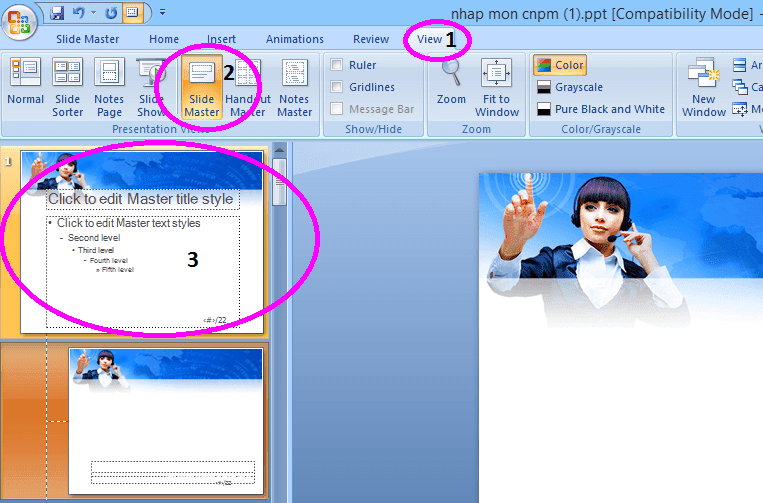
Task: Open a New Window
Action: pyautogui.click(x=704, y=88)
